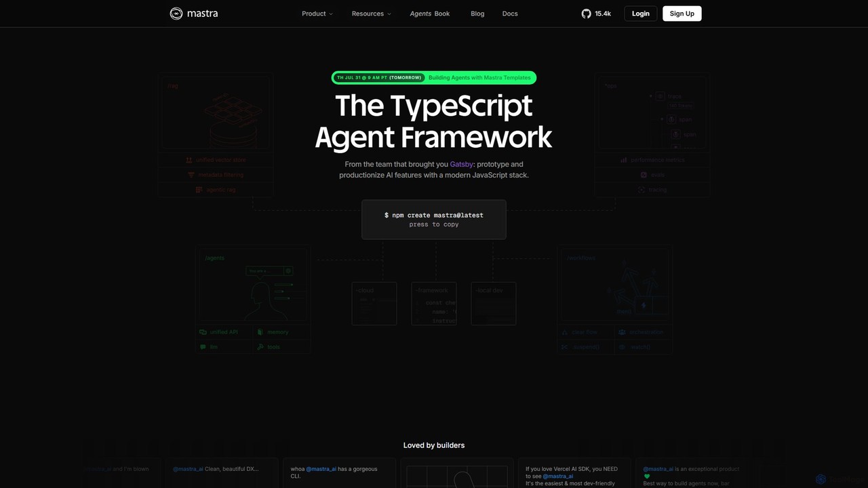Open the GitHub repository icon
The image size is (868, 488).
[587, 14]
